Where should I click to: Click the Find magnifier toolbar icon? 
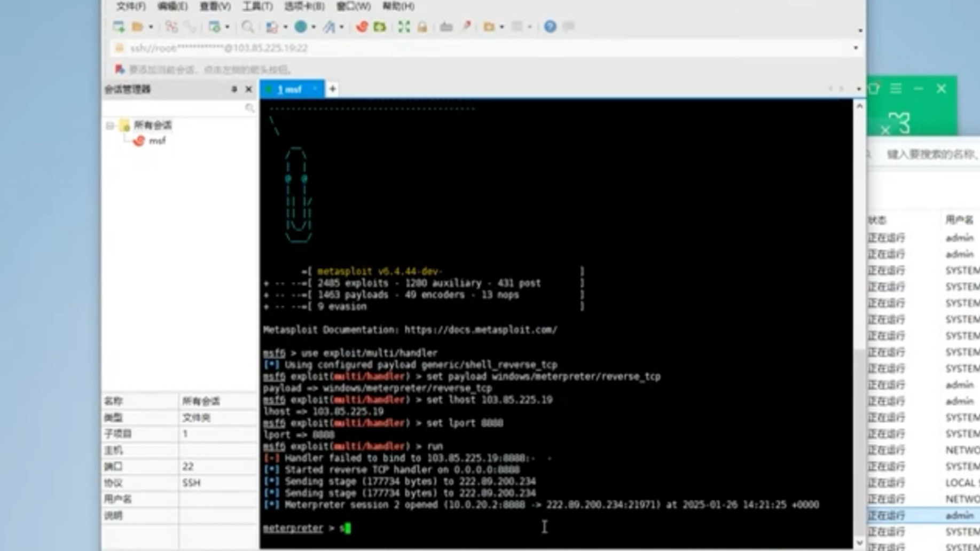[x=248, y=26]
